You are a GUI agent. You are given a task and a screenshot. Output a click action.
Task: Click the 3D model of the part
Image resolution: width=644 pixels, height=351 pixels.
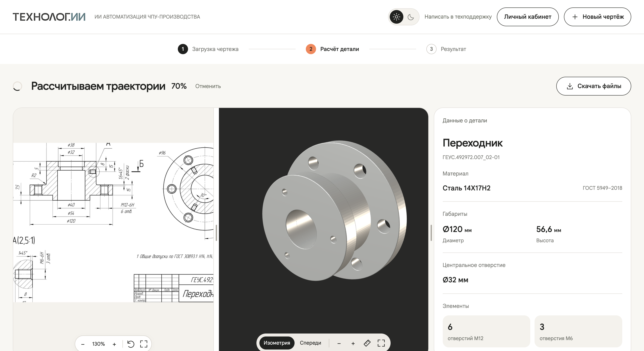(335, 210)
